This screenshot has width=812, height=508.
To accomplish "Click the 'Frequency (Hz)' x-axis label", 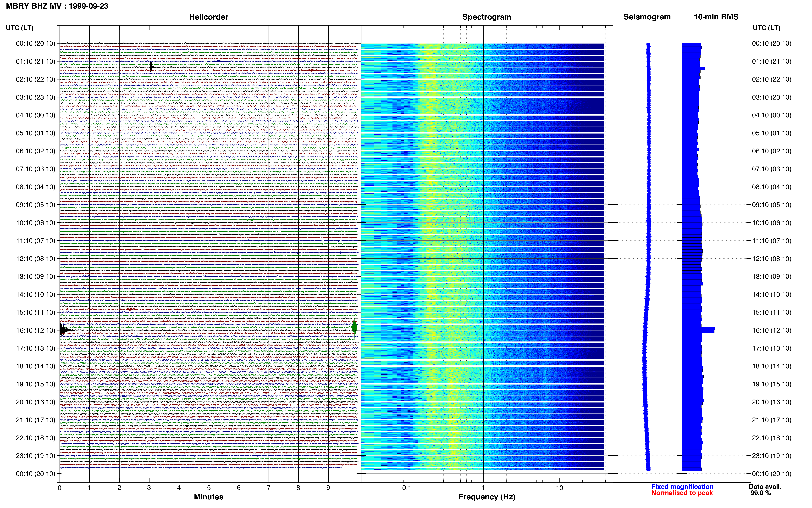I will (487, 497).
